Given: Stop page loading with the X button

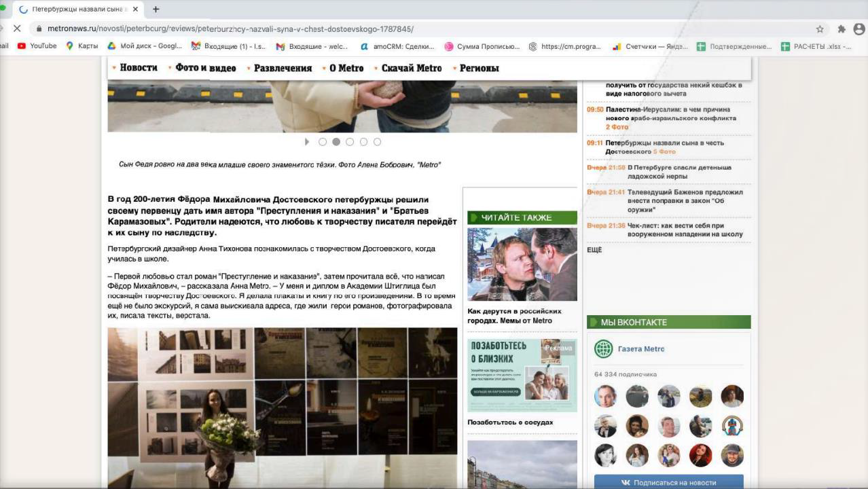Looking at the screenshot, I should [17, 29].
